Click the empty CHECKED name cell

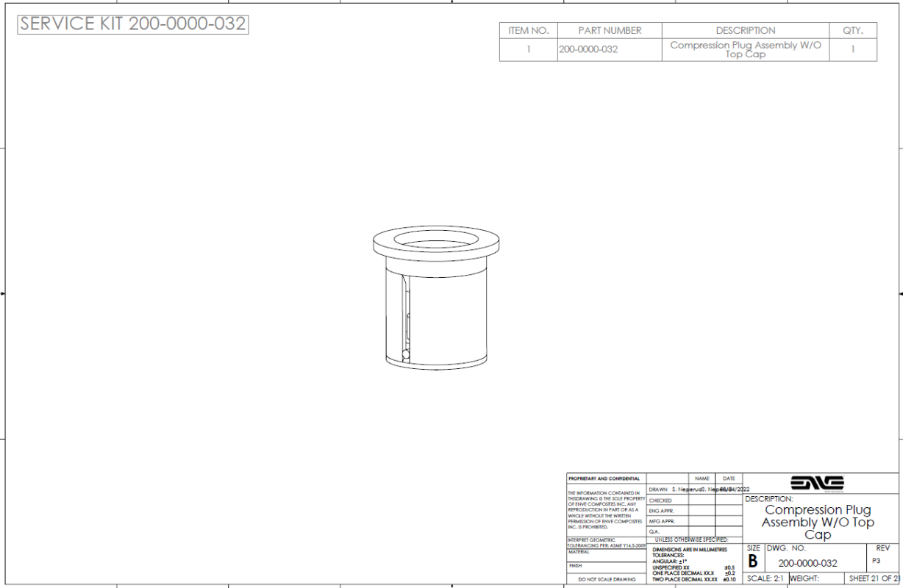pyautogui.click(x=702, y=500)
